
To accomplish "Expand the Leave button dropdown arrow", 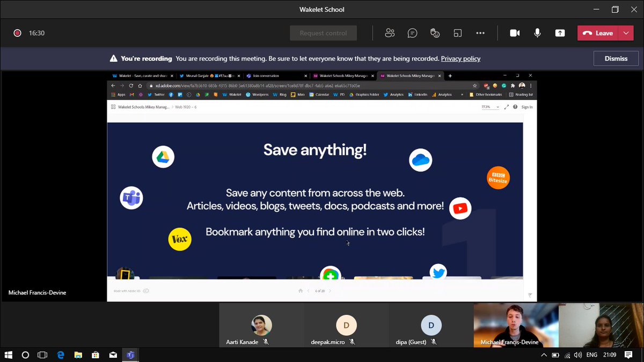I will pos(626,33).
